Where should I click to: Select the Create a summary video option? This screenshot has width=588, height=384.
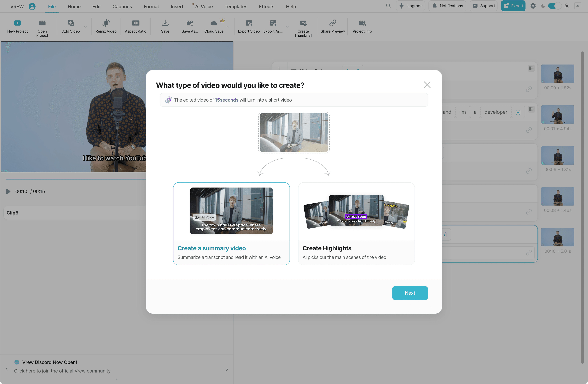pos(231,224)
